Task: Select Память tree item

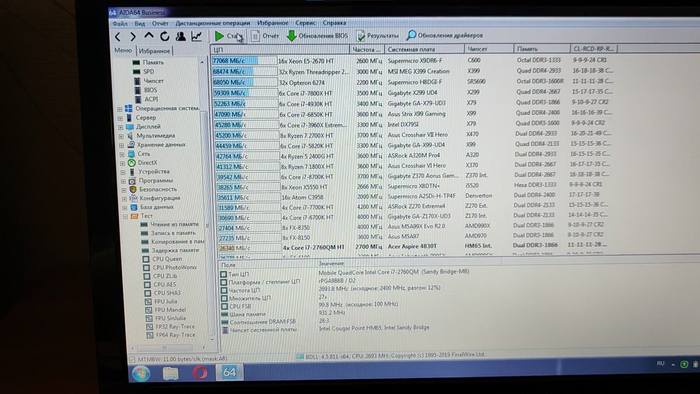Action: coord(153,62)
